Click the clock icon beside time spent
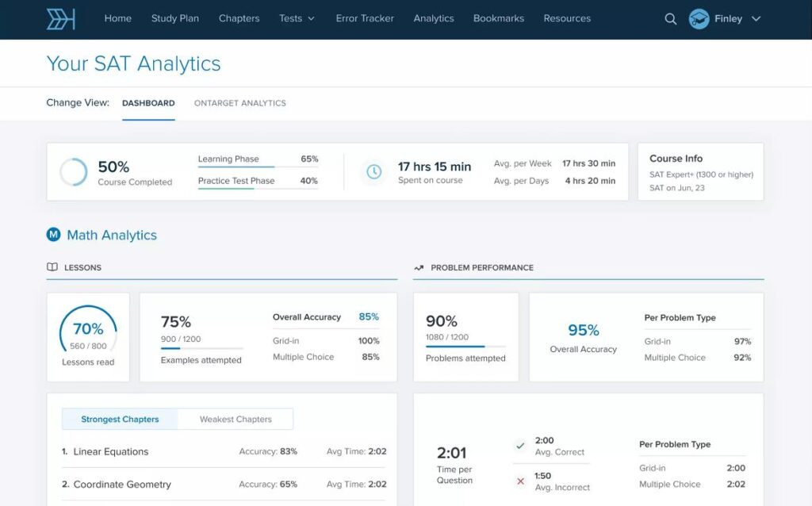The image size is (812, 506). 374,171
